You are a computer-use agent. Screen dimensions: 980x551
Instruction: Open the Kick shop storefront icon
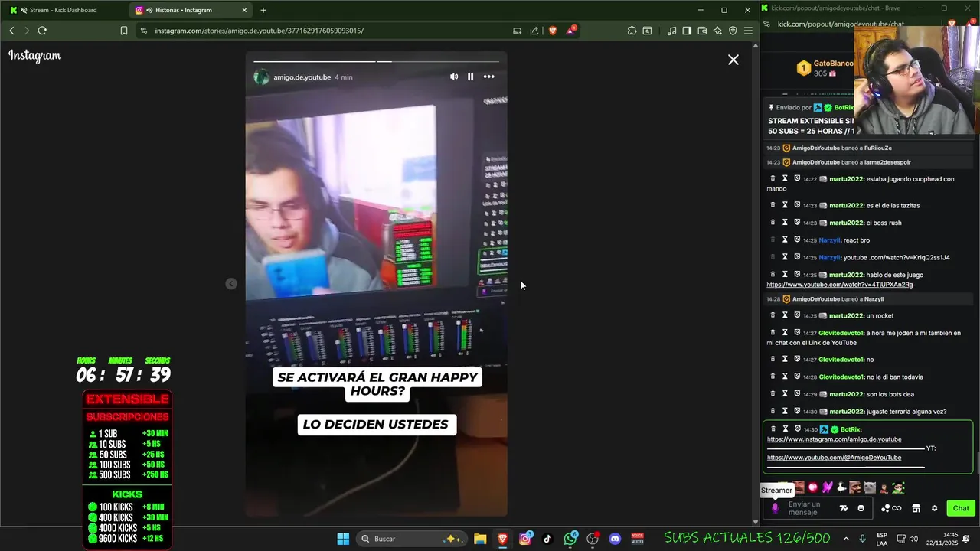coord(916,508)
